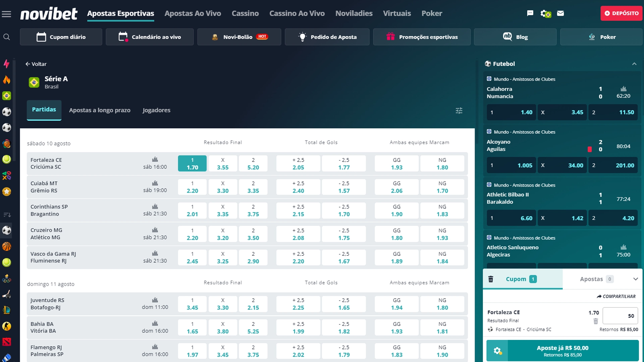Go back with Voltar link
644x362 pixels.
coord(36,64)
